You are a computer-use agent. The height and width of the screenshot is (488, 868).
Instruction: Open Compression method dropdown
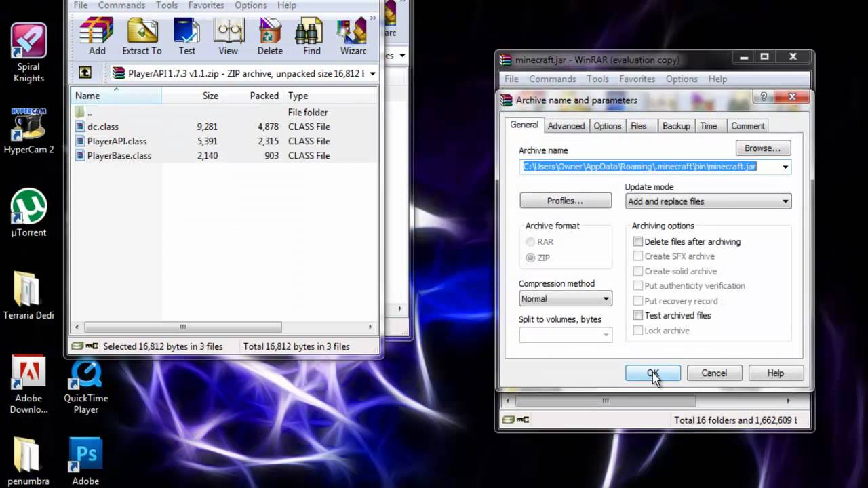click(x=565, y=298)
